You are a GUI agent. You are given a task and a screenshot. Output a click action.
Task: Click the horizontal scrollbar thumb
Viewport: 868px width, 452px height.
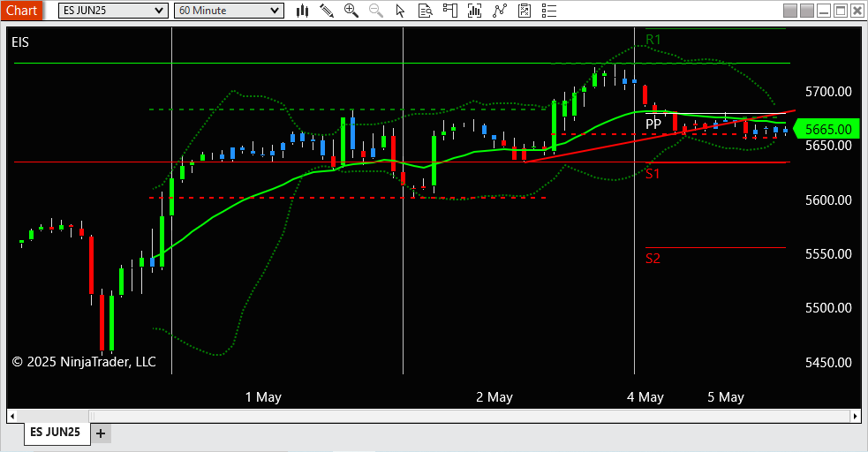[x=470, y=416]
